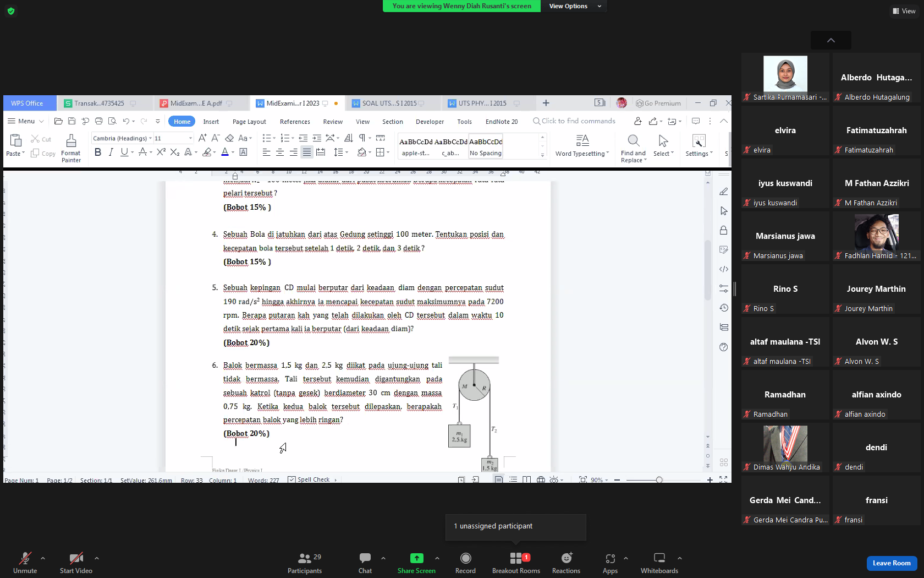
Task: Select the No Spacing style
Action: [x=486, y=146]
